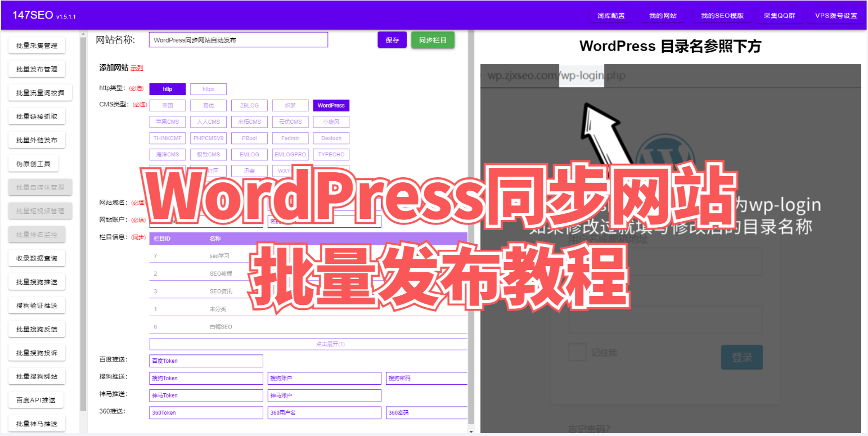Image resolution: width=868 pixels, height=436 pixels.
Task: Open 批量搜狗反馈 in the sidebar
Action: 37,329
